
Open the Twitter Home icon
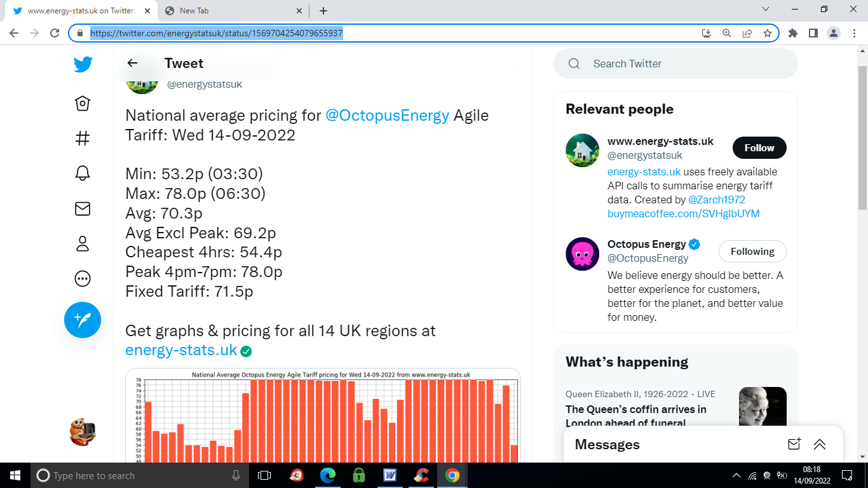tap(83, 104)
